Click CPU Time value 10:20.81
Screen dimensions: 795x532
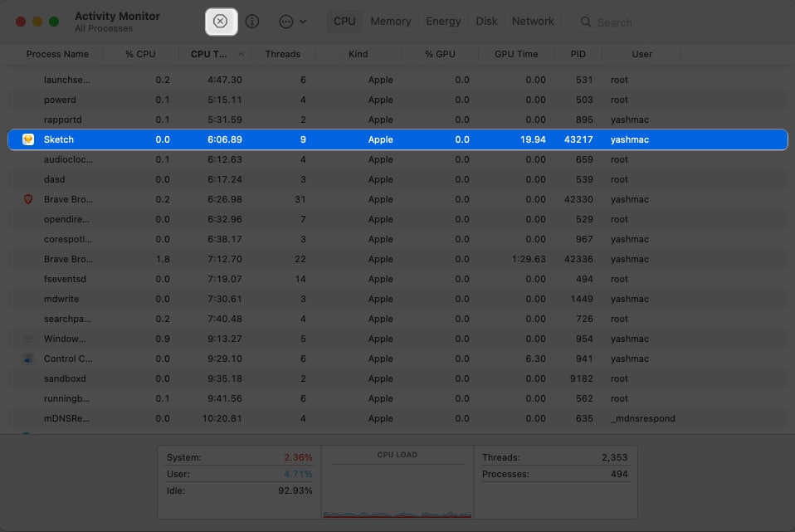222,418
